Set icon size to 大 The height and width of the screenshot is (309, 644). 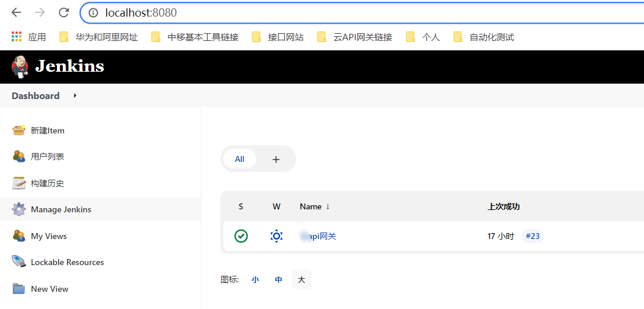tap(302, 279)
